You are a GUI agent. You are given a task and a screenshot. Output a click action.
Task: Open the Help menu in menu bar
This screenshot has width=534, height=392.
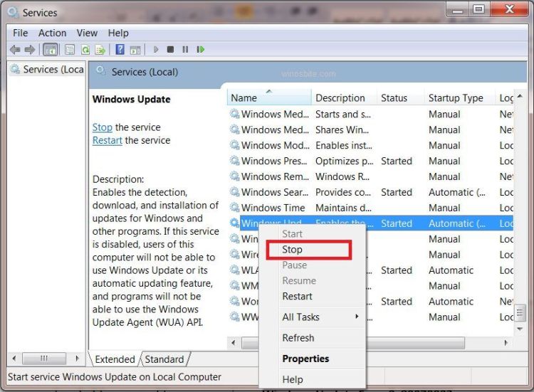point(118,33)
